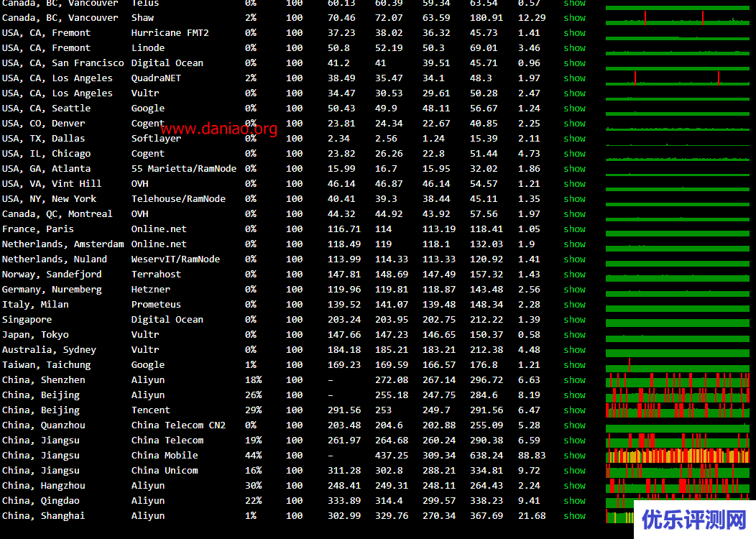
Task: Open 'show' link for Taichung Google
Action: click(575, 365)
